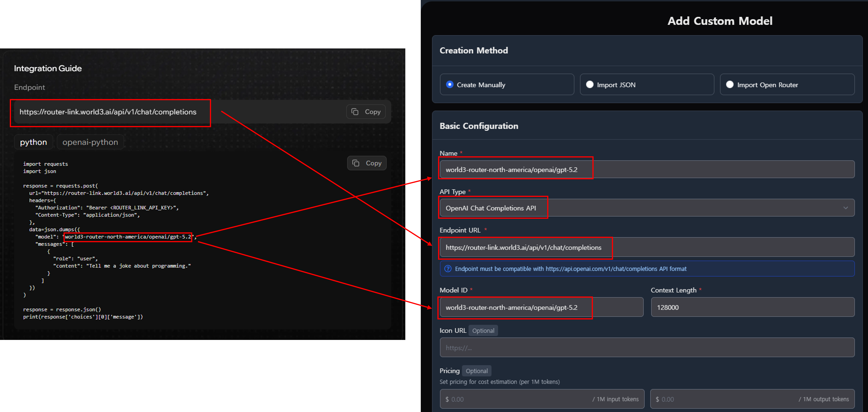Click the Optional badge next to Icon URL
The image size is (868, 412).
pos(483,331)
